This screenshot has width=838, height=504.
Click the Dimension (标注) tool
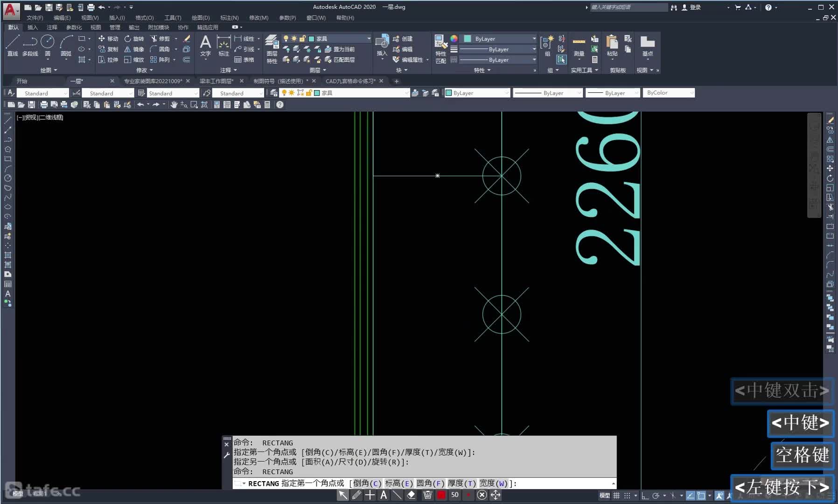click(224, 46)
